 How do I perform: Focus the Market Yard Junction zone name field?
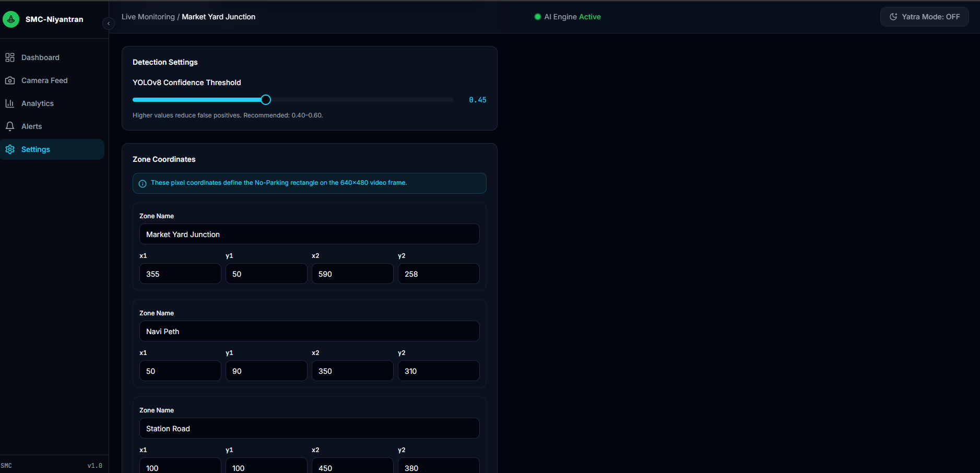coord(309,234)
